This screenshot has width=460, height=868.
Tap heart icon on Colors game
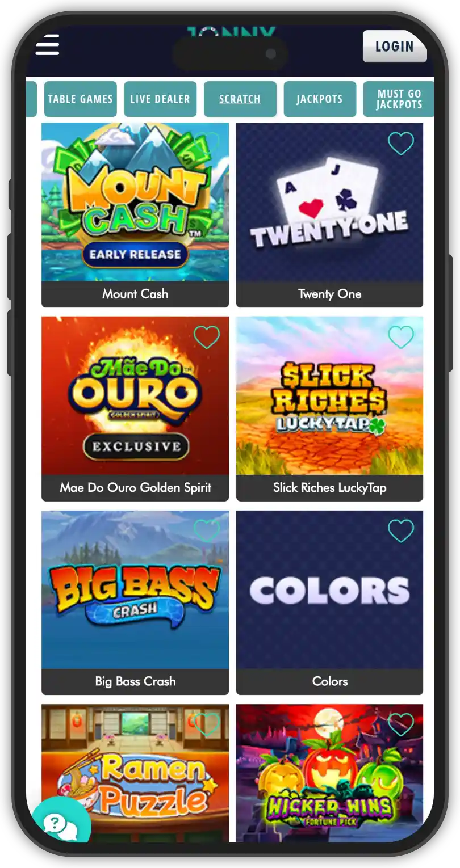point(400,531)
